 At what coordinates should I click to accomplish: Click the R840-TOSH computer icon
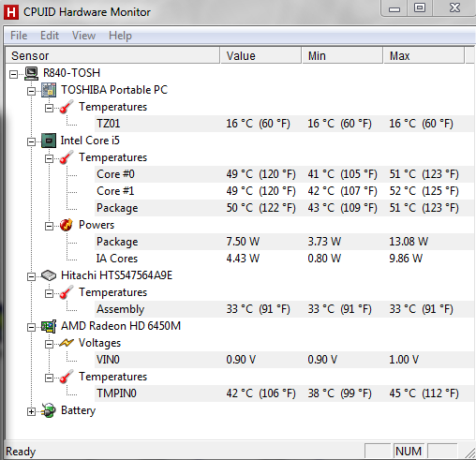(31, 73)
